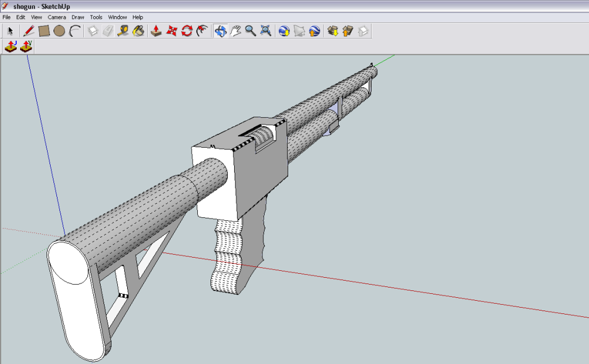Open the Help menu
The image size is (589, 364).
[x=137, y=17]
